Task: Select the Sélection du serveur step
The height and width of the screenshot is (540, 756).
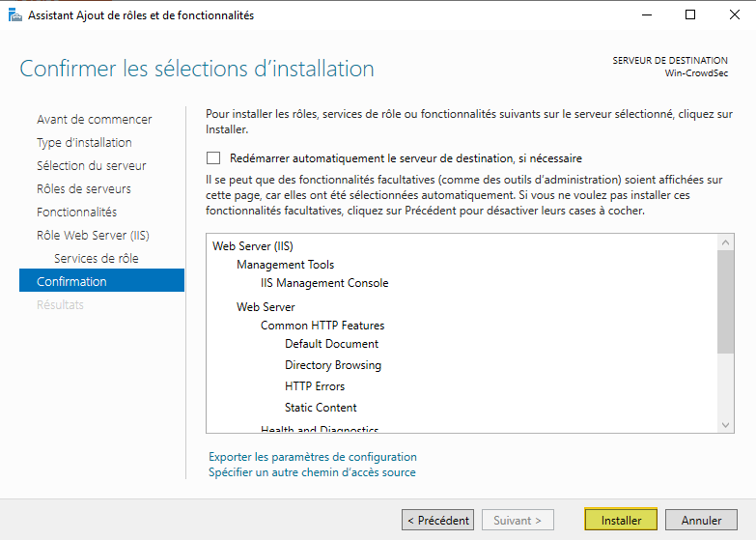Action: pos(91,165)
